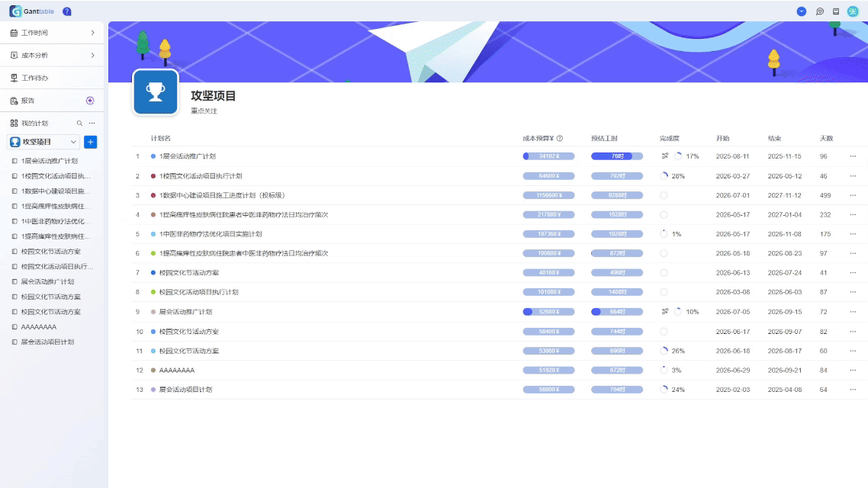The image size is (868, 488).
Task: Click the 17% completion ring in row 1
Action: tap(678, 156)
